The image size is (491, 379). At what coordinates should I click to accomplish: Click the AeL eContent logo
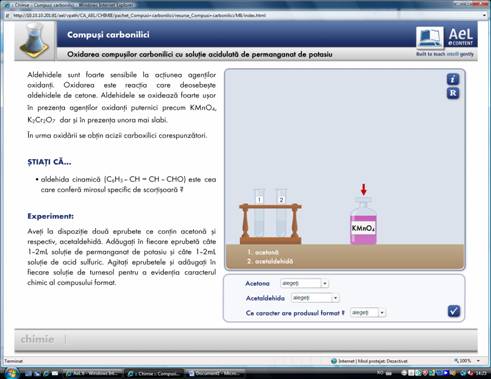pyautogui.click(x=446, y=38)
